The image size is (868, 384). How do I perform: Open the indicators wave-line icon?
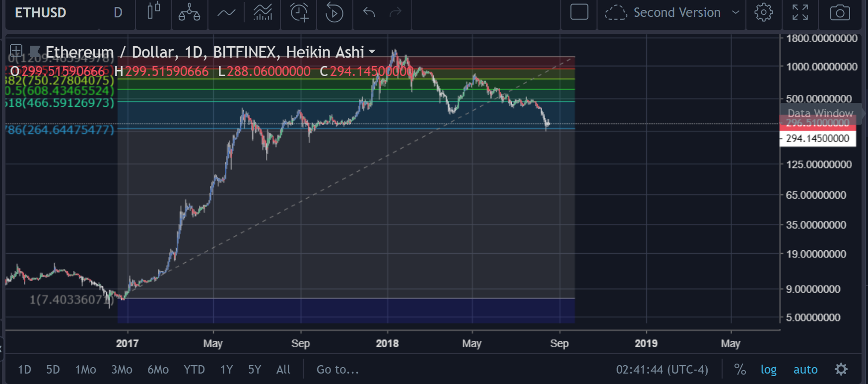coord(226,12)
